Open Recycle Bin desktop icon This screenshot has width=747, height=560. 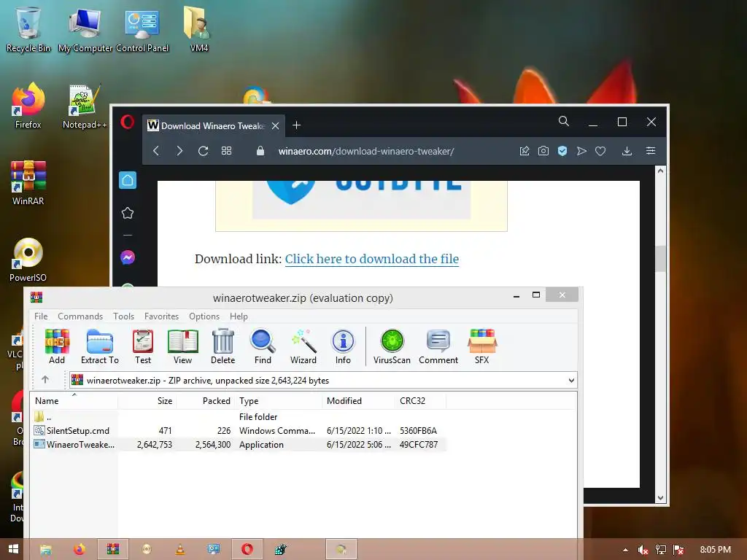pos(28,28)
